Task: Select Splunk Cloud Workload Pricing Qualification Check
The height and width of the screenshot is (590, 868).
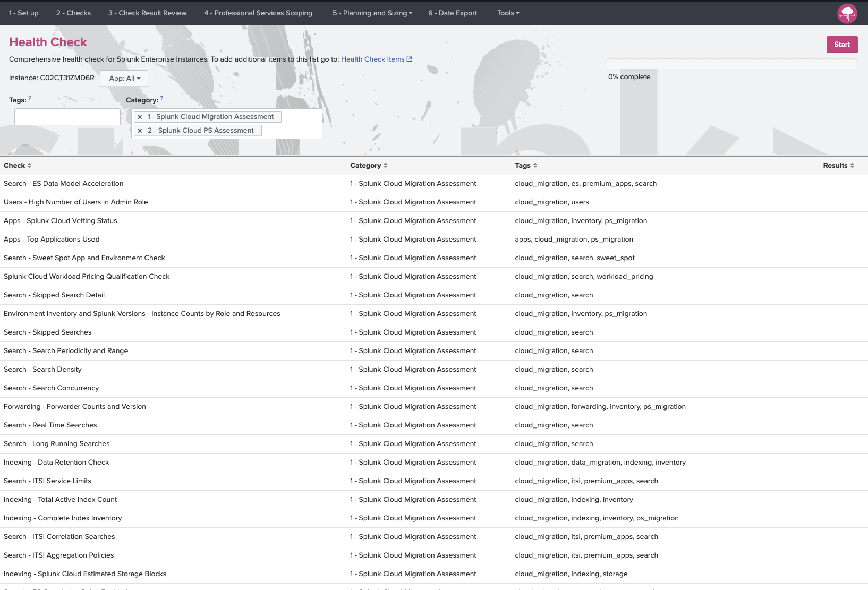Action: tap(434, 277)
